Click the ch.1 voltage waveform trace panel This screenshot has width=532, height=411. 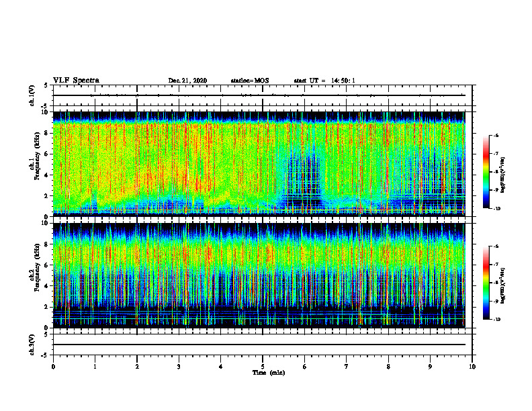pos(263,95)
